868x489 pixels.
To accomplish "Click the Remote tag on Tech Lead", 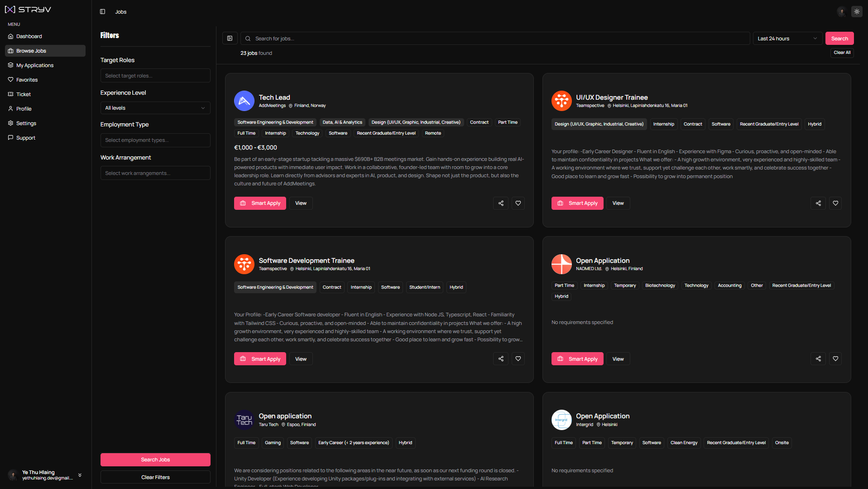I will tap(433, 133).
